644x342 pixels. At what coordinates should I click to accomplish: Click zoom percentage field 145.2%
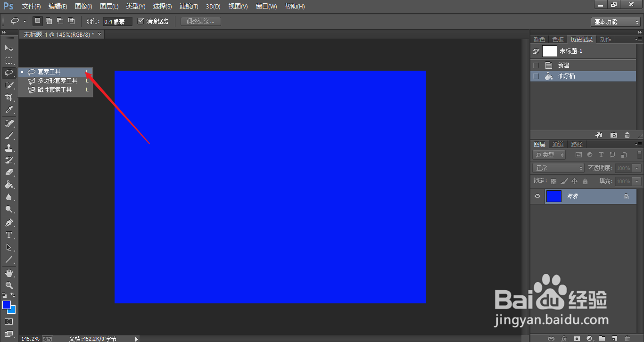tap(30, 339)
